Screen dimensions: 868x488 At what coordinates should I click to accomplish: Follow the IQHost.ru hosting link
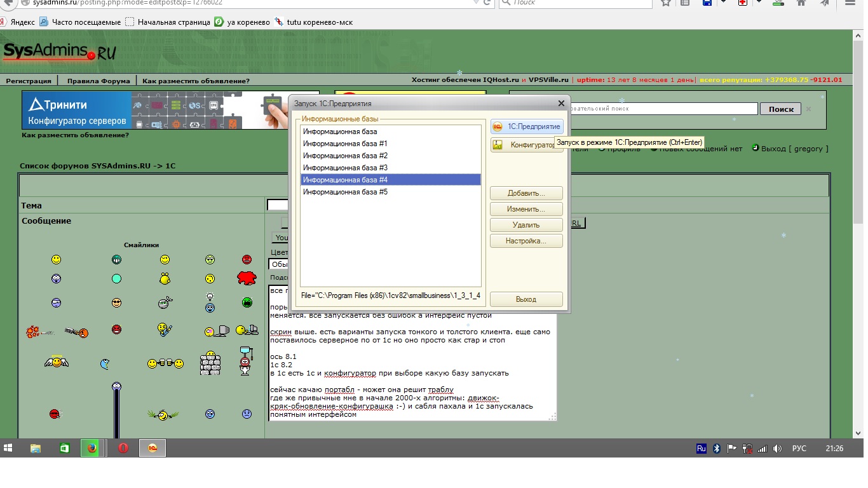(501, 80)
